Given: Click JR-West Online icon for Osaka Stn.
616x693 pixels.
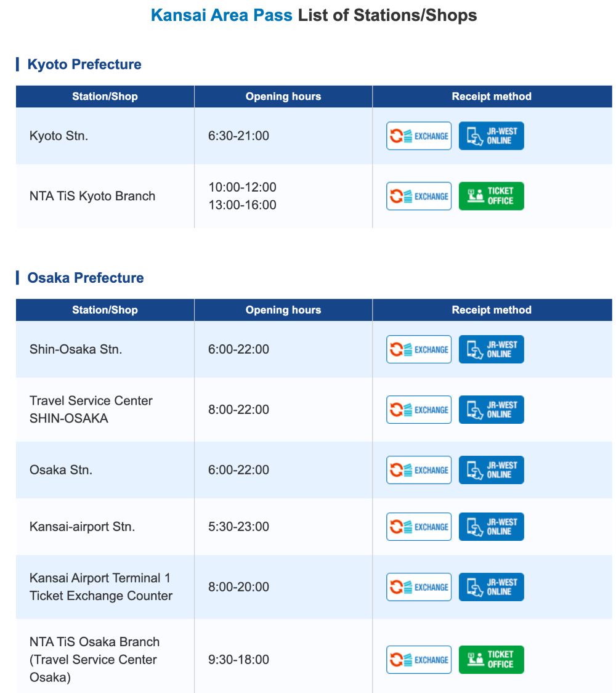Looking at the screenshot, I should (491, 470).
